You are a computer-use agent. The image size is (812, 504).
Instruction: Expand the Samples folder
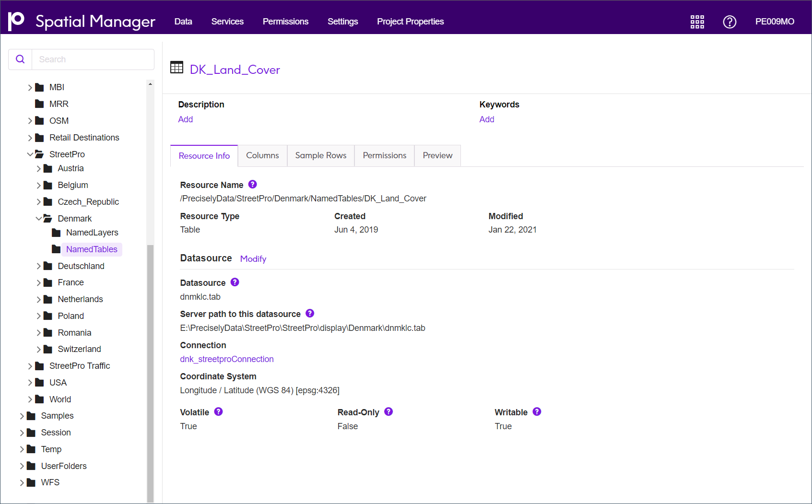[22, 416]
